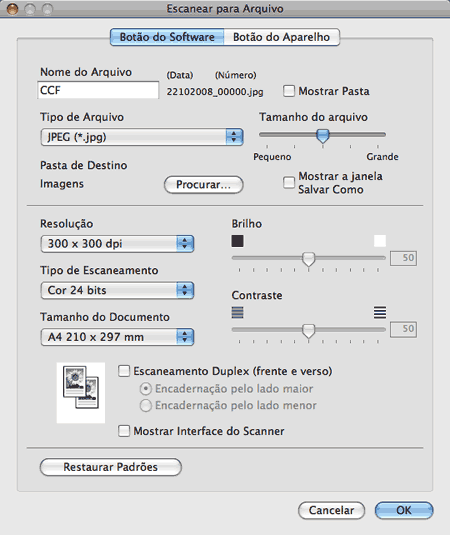Viewport: 450px width, 535px height.
Task: Open the Tamanho do Documento dropdown
Action: coord(117,337)
